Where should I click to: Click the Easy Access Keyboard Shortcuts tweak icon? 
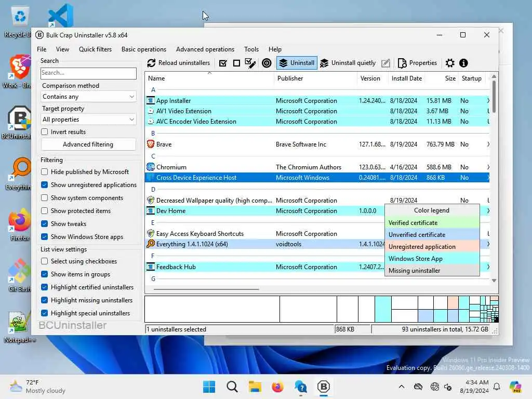[151, 233]
